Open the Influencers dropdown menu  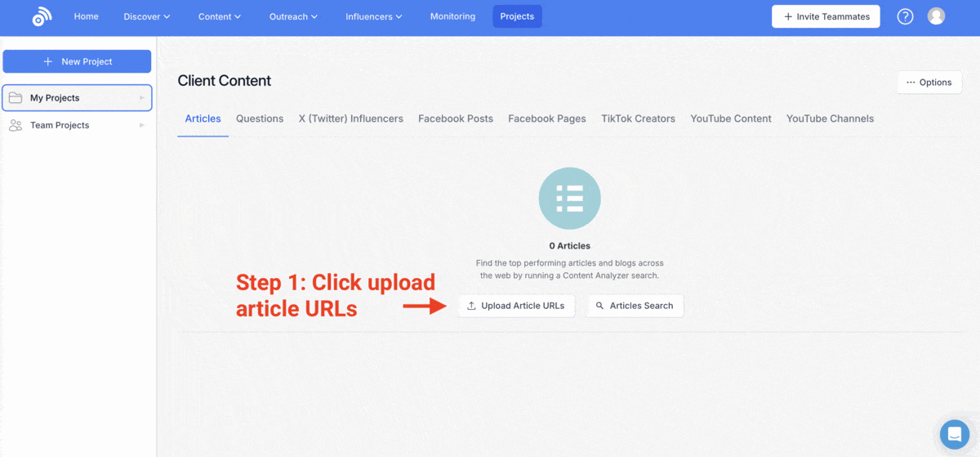tap(373, 16)
